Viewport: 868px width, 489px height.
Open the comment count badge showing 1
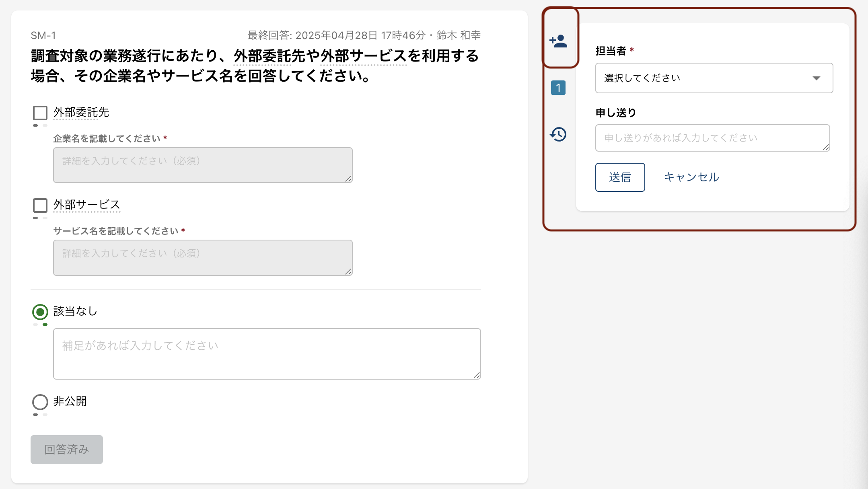point(558,88)
